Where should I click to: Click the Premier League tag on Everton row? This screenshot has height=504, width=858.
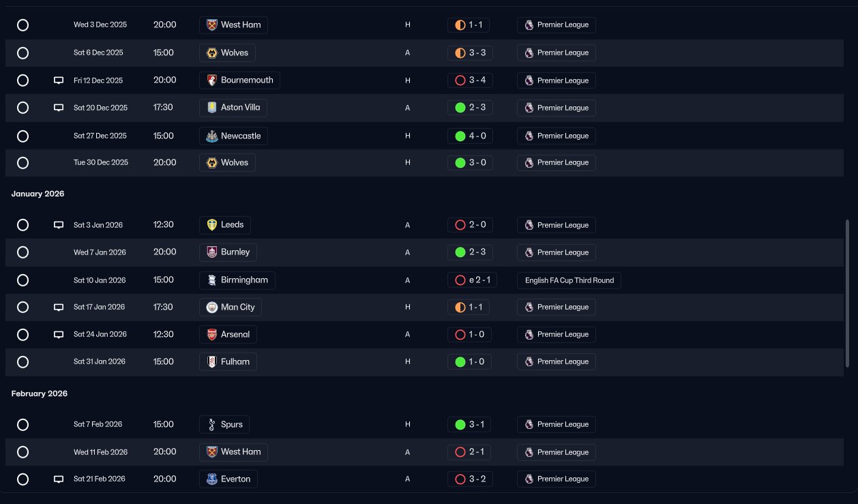tap(556, 479)
